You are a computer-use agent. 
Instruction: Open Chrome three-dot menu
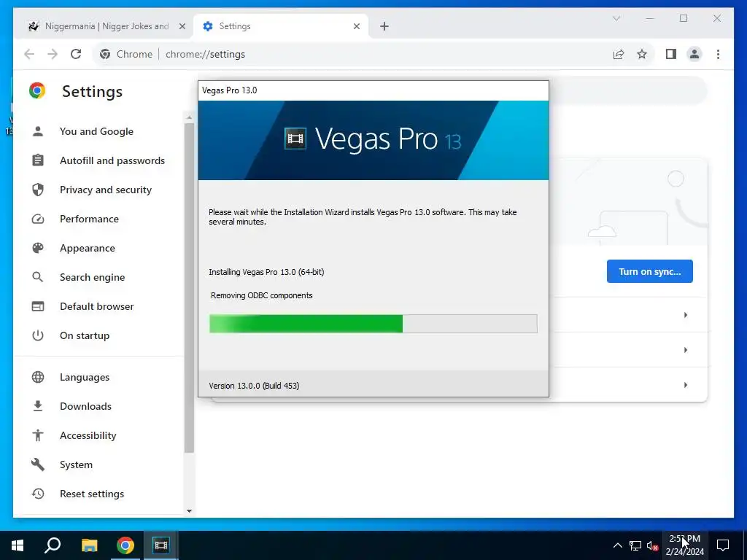pos(718,54)
